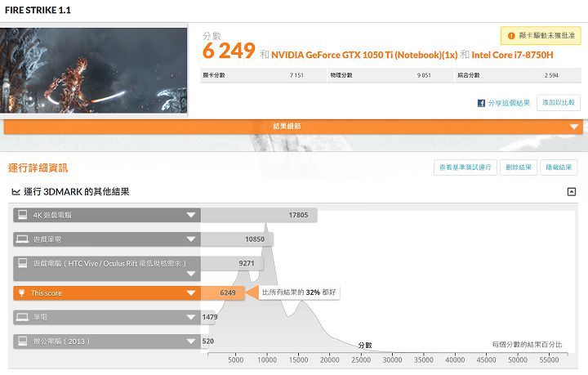
Task: Click the monitor icon for 4K遊戲電腦
Action: tap(23, 216)
